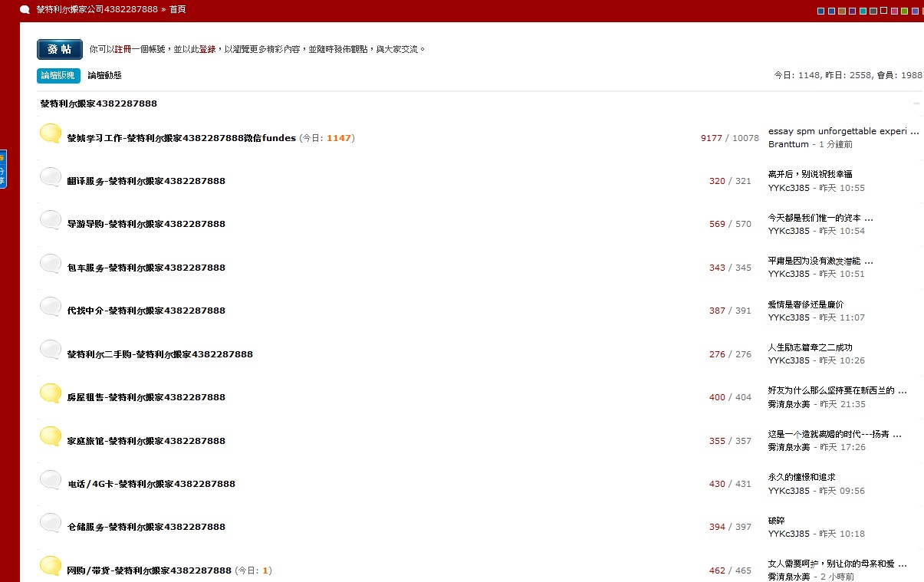Image resolution: width=924 pixels, height=582 pixels.
Task: Click the gray bubble icon beside 翻译服务 forum
Action: click(51, 177)
